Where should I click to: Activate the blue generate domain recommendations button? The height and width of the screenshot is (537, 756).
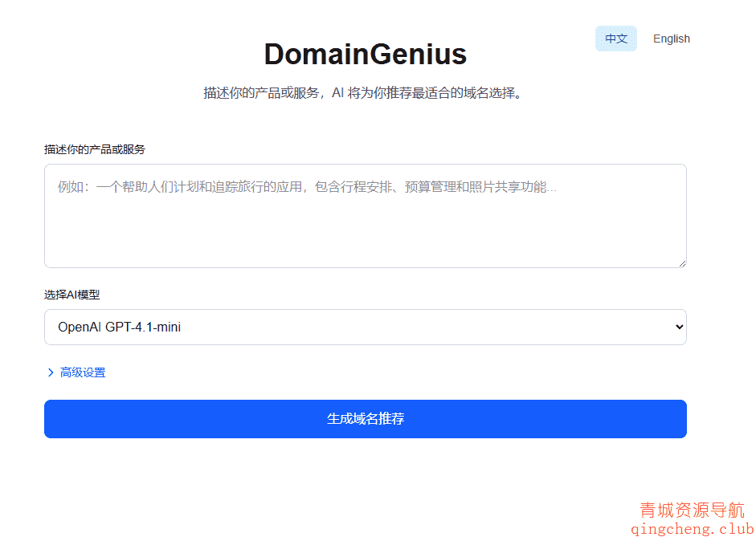point(366,418)
